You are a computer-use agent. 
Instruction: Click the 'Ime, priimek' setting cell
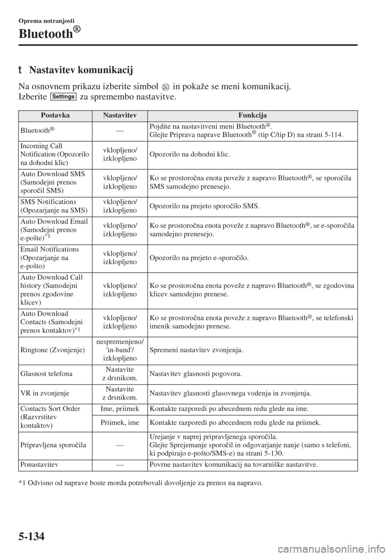click(x=120, y=409)
